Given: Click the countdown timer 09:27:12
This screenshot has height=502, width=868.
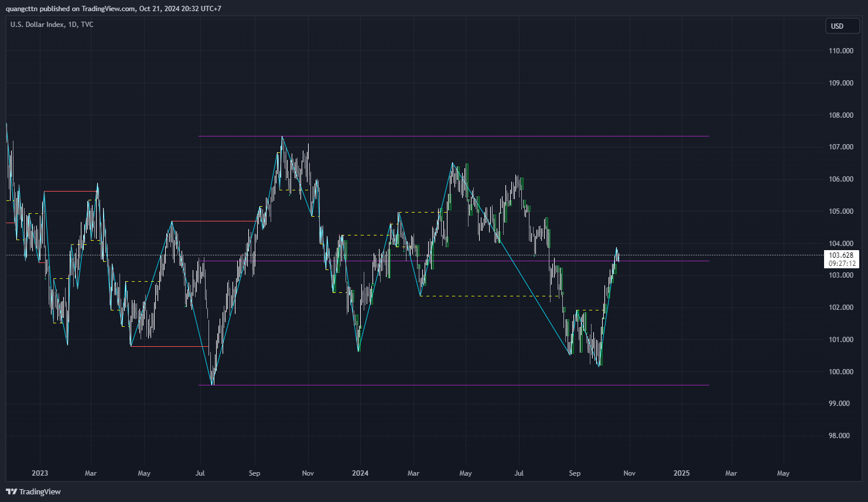Looking at the screenshot, I should pyautogui.click(x=842, y=264).
